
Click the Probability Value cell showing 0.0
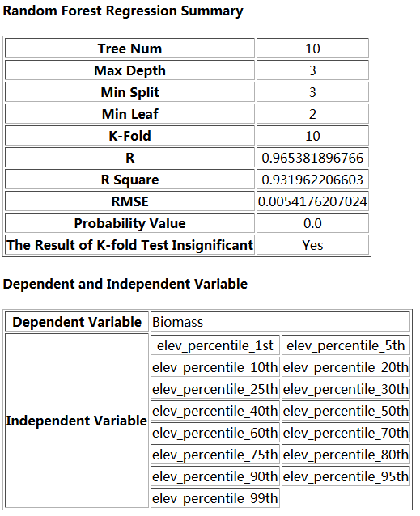pos(312,223)
